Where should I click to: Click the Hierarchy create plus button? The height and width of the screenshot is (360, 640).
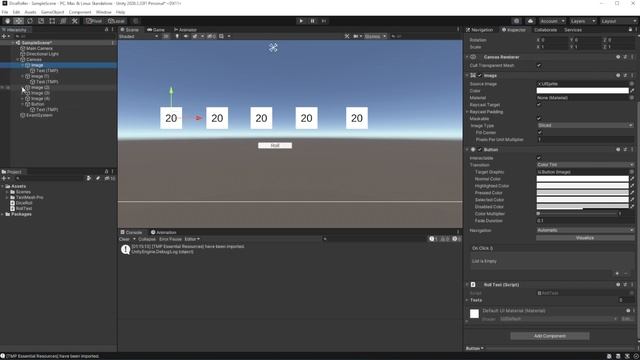5,36
